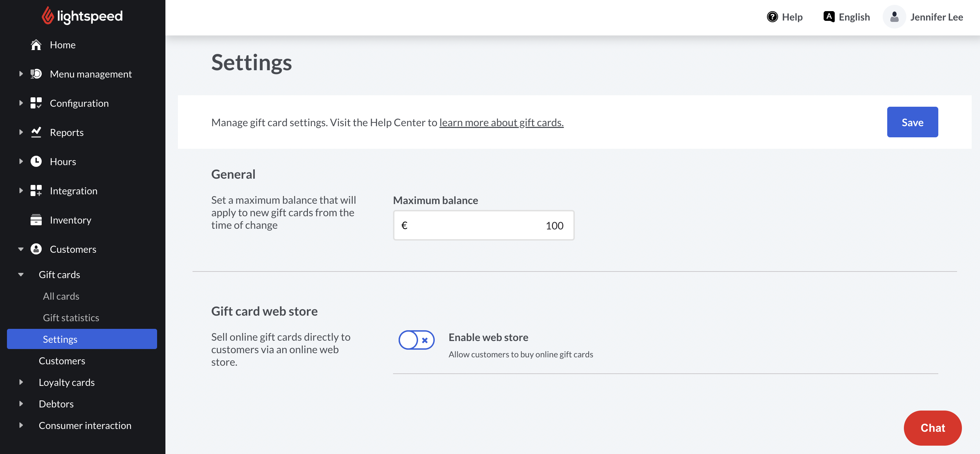980x454 pixels.
Task: Click the Jennifer Lee user avatar
Action: pyautogui.click(x=894, y=17)
